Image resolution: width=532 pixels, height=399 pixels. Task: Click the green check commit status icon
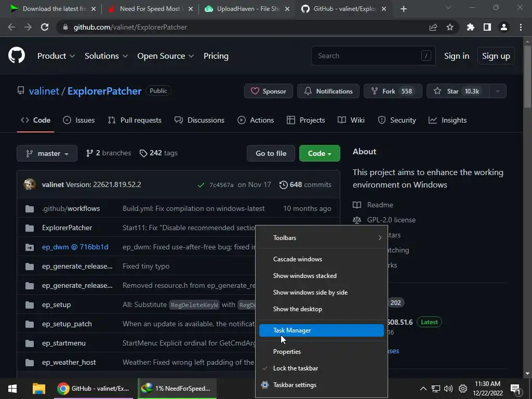[201, 185]
